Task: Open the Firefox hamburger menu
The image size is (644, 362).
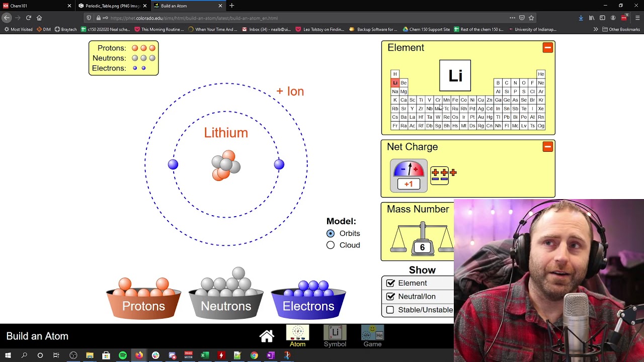Action: (637, 18)
